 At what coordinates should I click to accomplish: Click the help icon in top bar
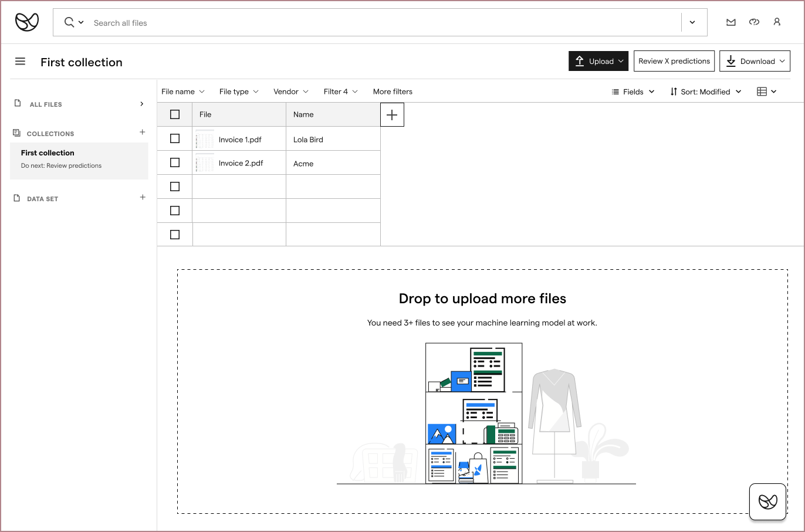point(754,22)
